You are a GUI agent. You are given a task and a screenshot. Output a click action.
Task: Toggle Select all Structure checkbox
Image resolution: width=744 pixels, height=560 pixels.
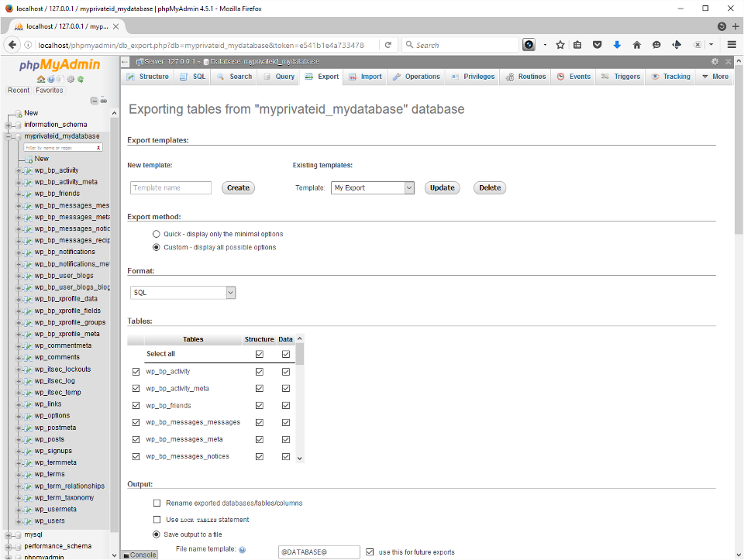(x=260, y=354)
